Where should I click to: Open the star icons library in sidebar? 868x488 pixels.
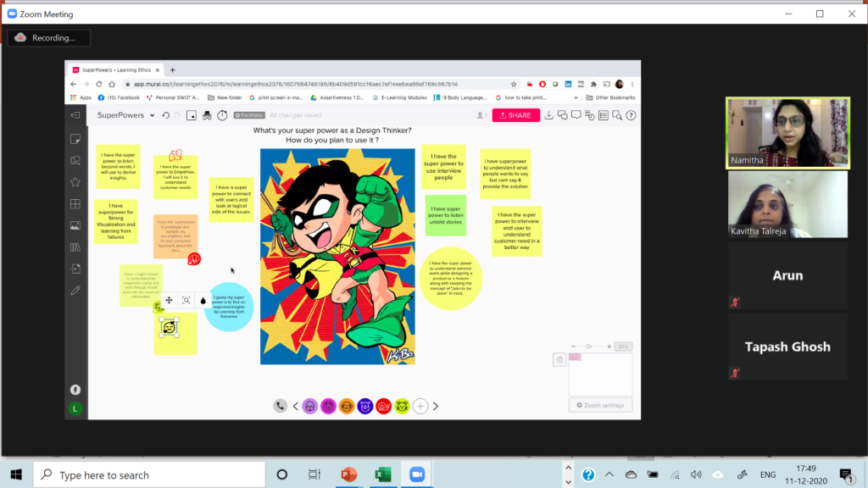(75, 182)
